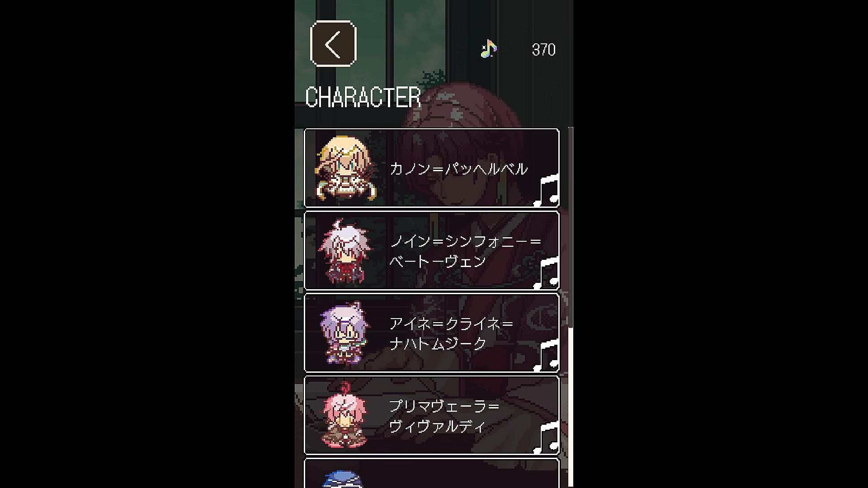Open アイネ=クライネ=ナハトムジーク entry
The height and width of the screenshot is (488, 868).
pos(432,333)
